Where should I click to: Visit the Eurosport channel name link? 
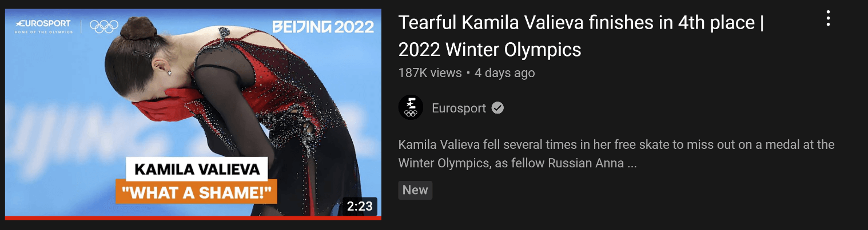coord(459,108)
